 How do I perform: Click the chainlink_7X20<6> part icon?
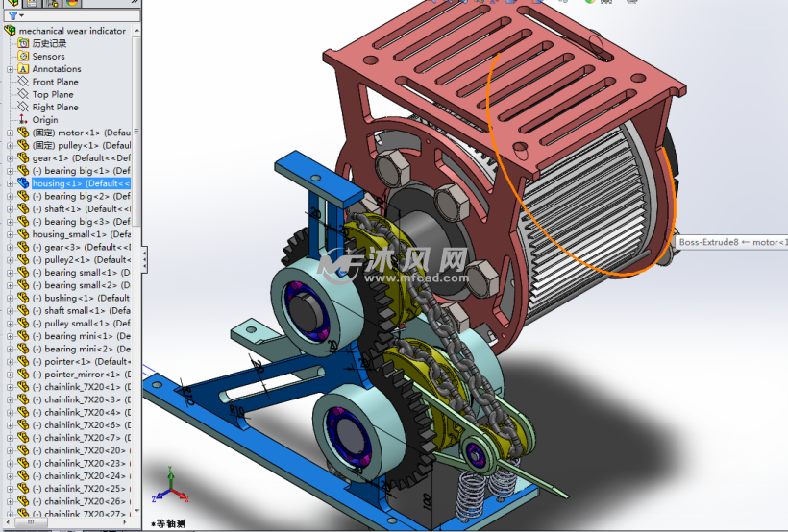click(23, 425)
